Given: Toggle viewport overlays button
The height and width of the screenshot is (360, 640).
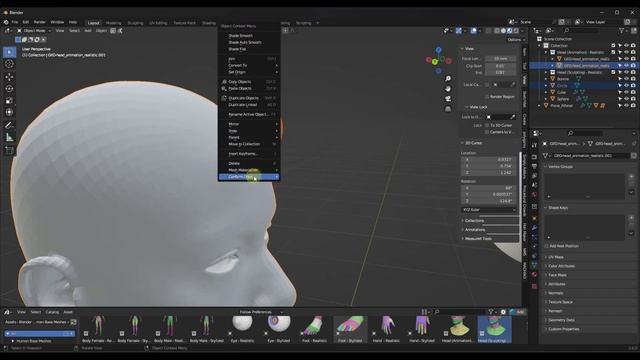Looking at the screenshot, I should tap(473, 31).
